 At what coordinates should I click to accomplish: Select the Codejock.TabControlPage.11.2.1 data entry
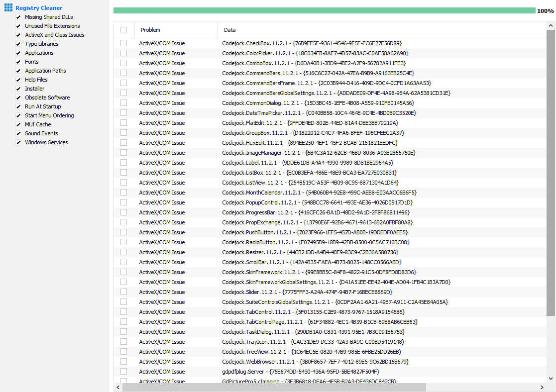click(320, 322)
